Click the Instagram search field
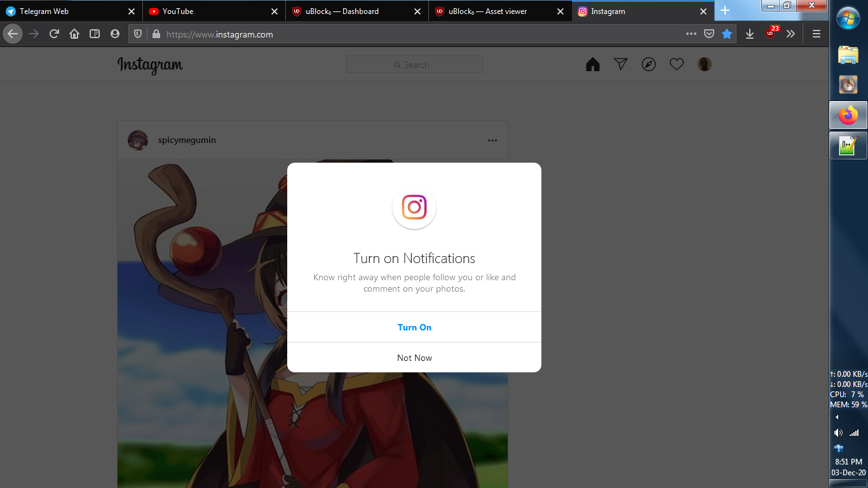The height and width of the screenshot is (488, 868). tap(414, 64)
